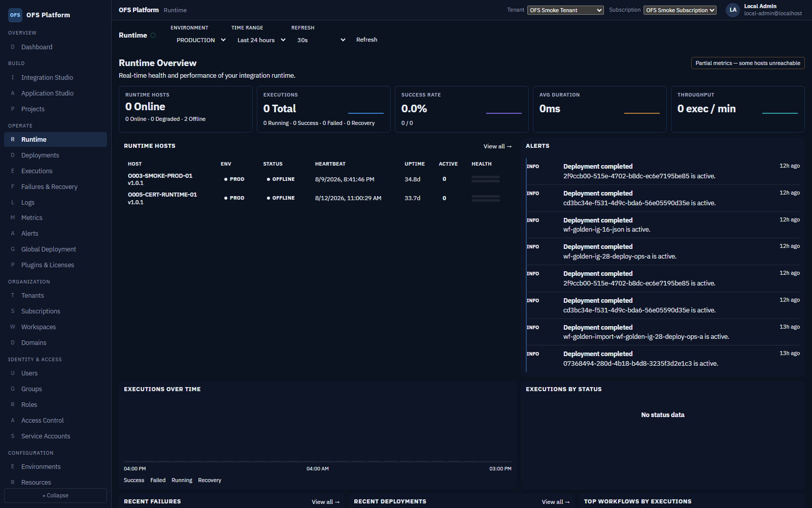
Task: Click the Success legend item
Action: [x=134, y=481]
